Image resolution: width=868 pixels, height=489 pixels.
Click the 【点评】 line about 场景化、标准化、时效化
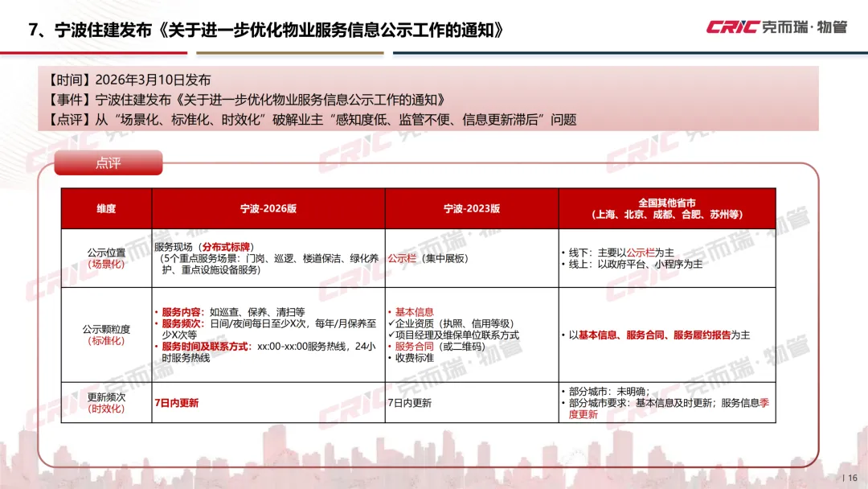[312, 120]
